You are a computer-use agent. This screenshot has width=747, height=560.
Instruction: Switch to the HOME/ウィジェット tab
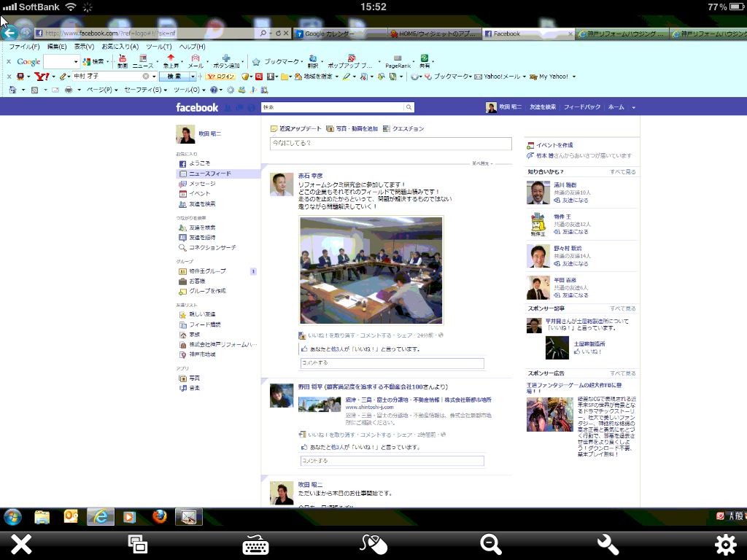(x=435, y=34)
